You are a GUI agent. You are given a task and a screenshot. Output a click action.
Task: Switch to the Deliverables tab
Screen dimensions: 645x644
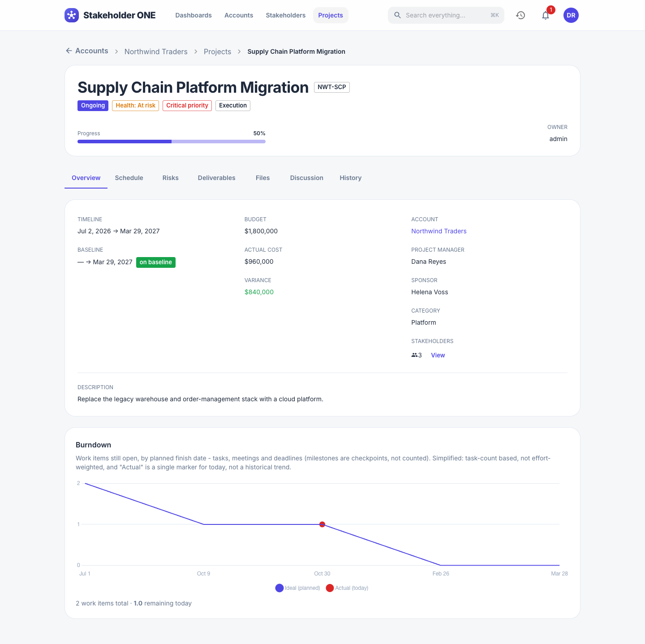[217, 178]
